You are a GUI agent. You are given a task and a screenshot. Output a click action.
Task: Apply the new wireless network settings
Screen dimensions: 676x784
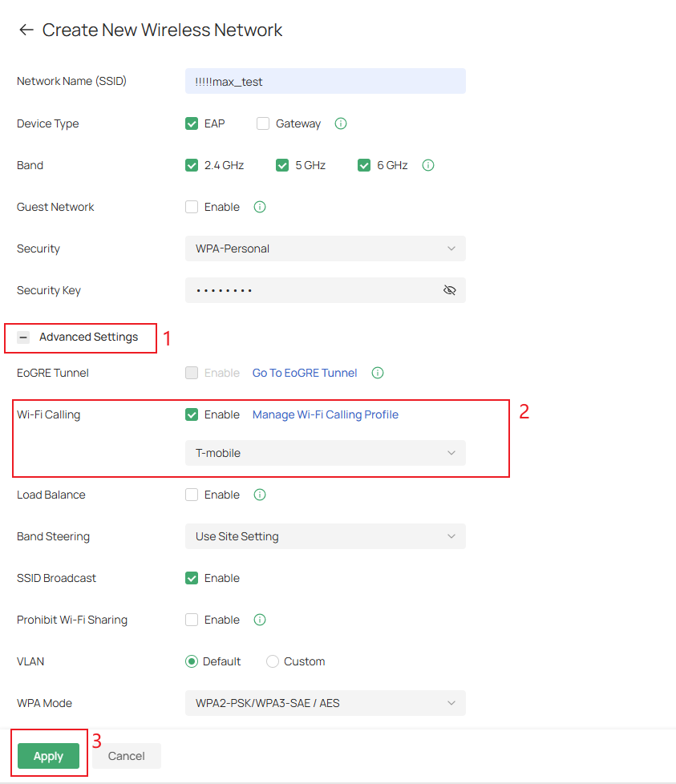click(x=48, y=756)
